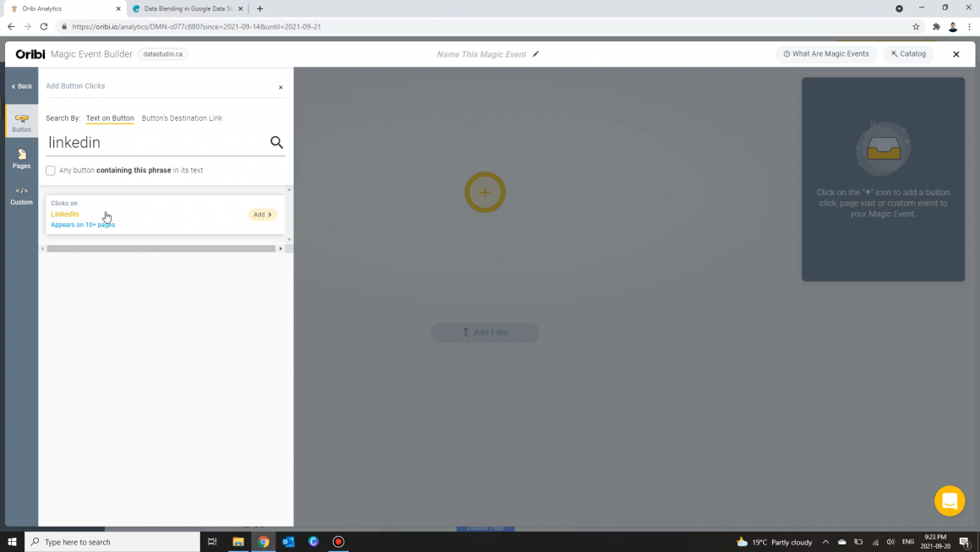The width and height of the screenshot is (980, 552).
Task: Click the pencil icon next to Name This Magic Event
Action: [535, 53]
